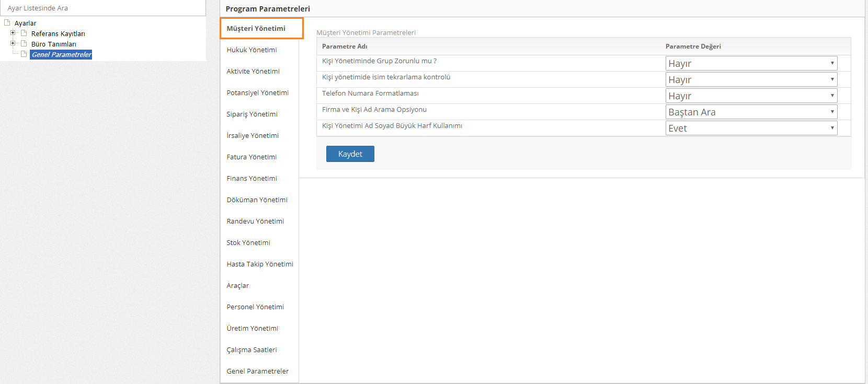The image size is (868, 384).
Task: Click the Referans Kayıtları page icon
Action: (x=24, y=33)
